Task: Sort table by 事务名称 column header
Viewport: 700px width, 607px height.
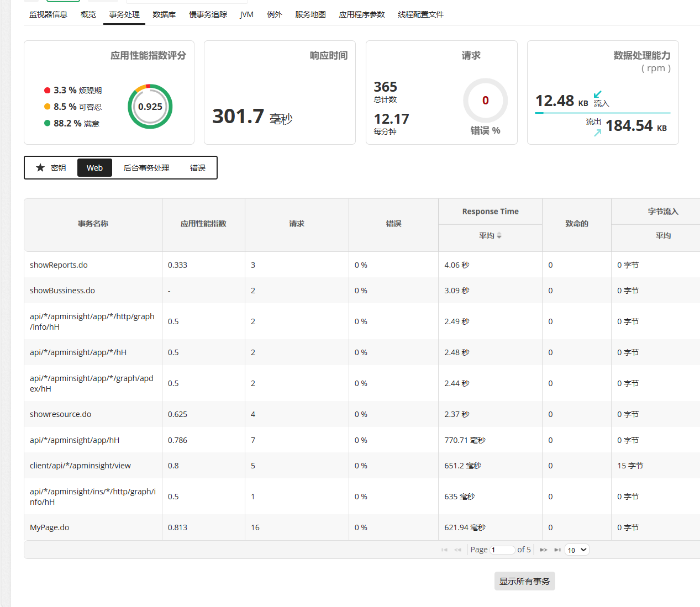Action: [93, 224]
